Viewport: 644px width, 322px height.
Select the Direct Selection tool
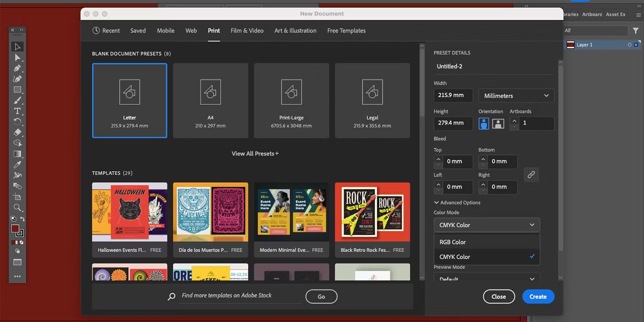coord(18,57)
